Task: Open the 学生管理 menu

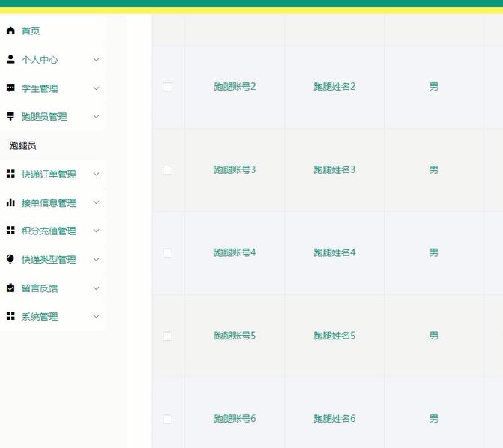Action: 40,88
